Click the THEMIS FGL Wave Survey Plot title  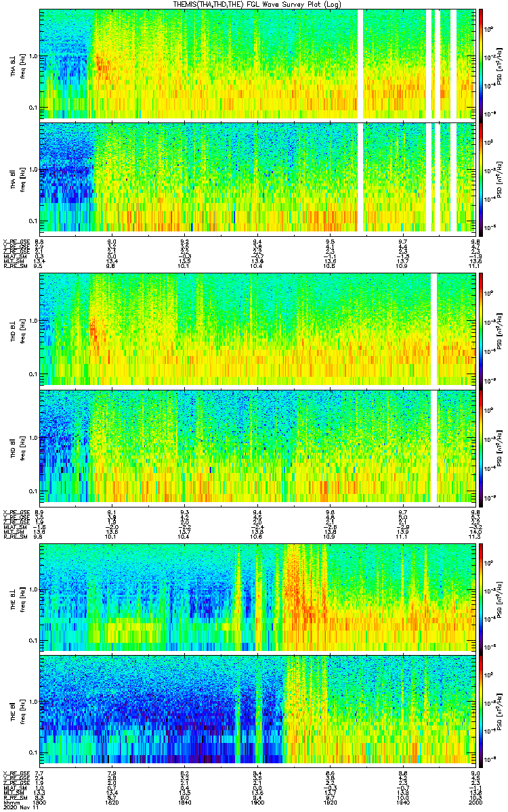(257, 4)
